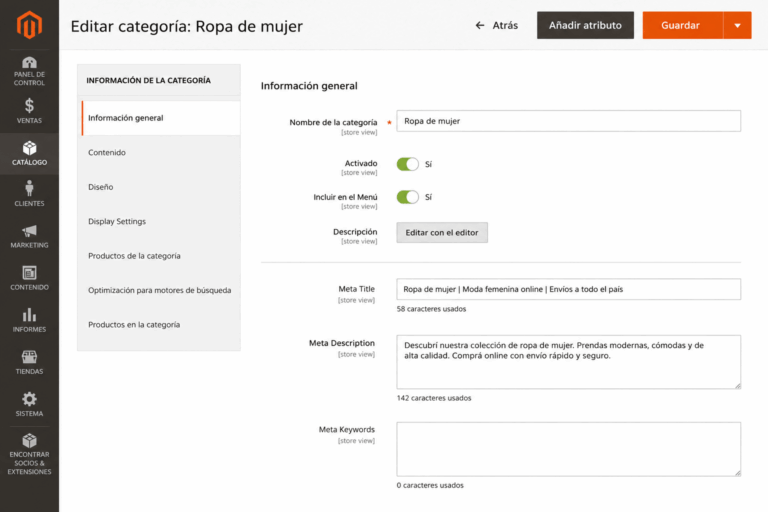Open Optimización para motores de búsqueda tab
Image resolution: width=768 pixels, height=512 pixels.
tap(161, 290)
